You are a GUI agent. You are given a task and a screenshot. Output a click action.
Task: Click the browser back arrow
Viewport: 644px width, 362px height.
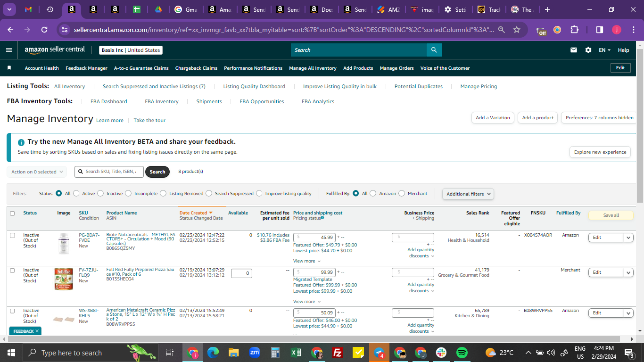10,30
